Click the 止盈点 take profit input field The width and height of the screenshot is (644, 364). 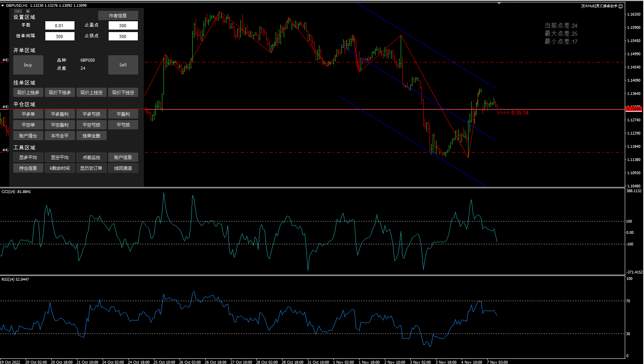(123, 26)
